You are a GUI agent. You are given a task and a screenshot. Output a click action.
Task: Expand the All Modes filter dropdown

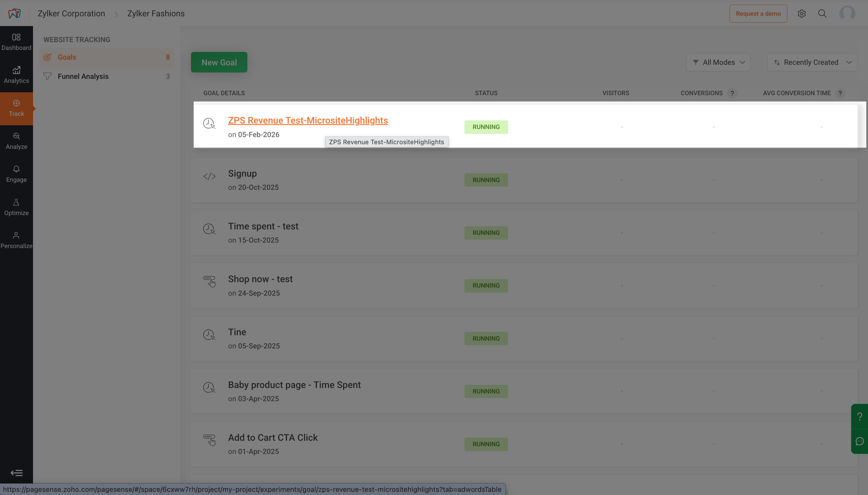point(718,62)
